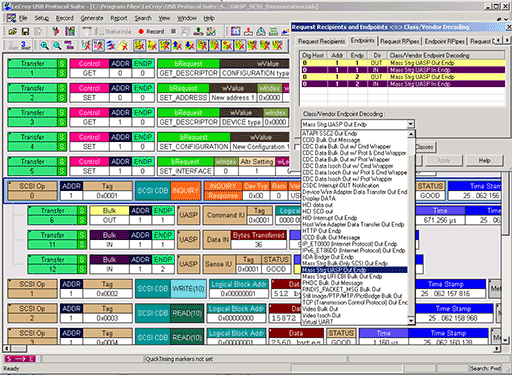Click the SET_ADDRESS request field
Screen dimensions: 512x375
coord(183,98)
